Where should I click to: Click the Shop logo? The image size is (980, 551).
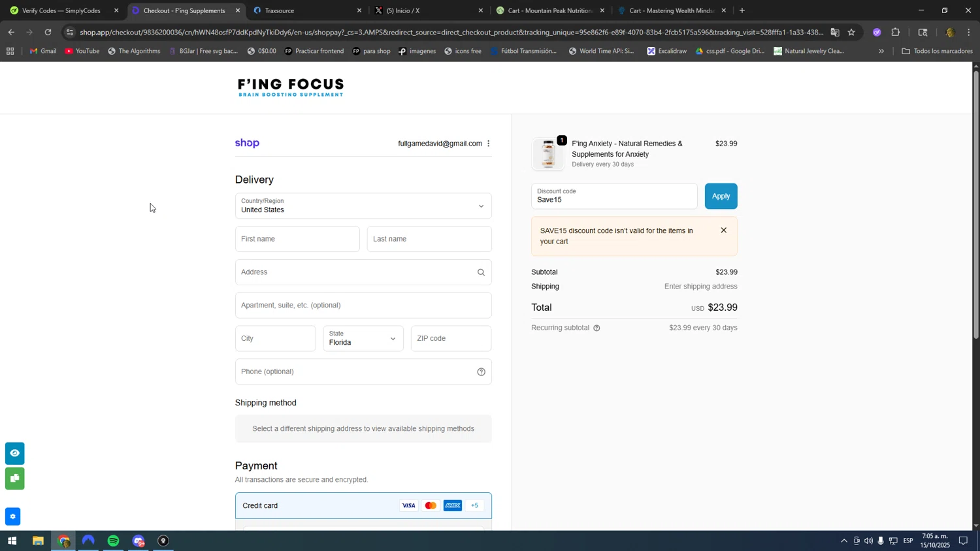pos(247,144)
